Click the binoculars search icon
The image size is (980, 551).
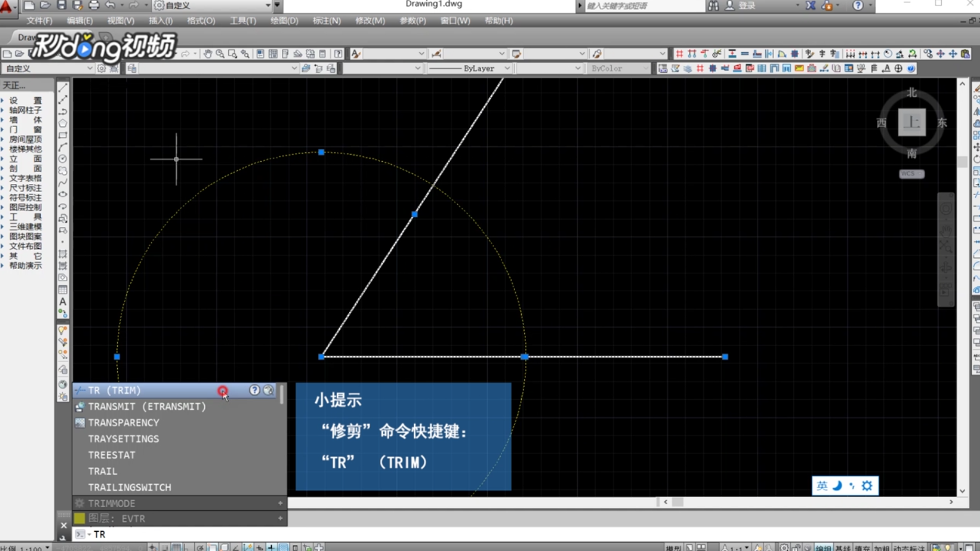(714, 6)
